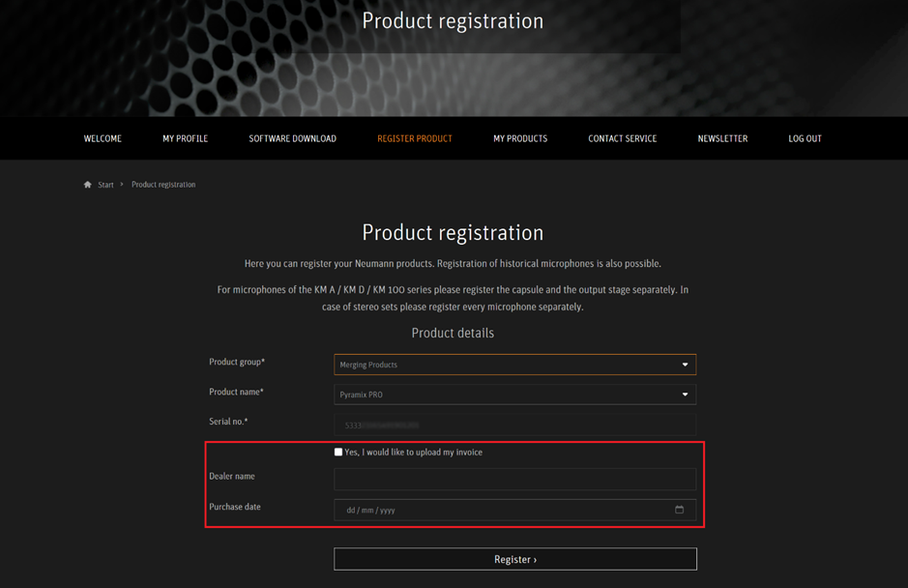Screen dimensions: 908x588
Task: View the My Products page
Action: (x=520, y=138)
